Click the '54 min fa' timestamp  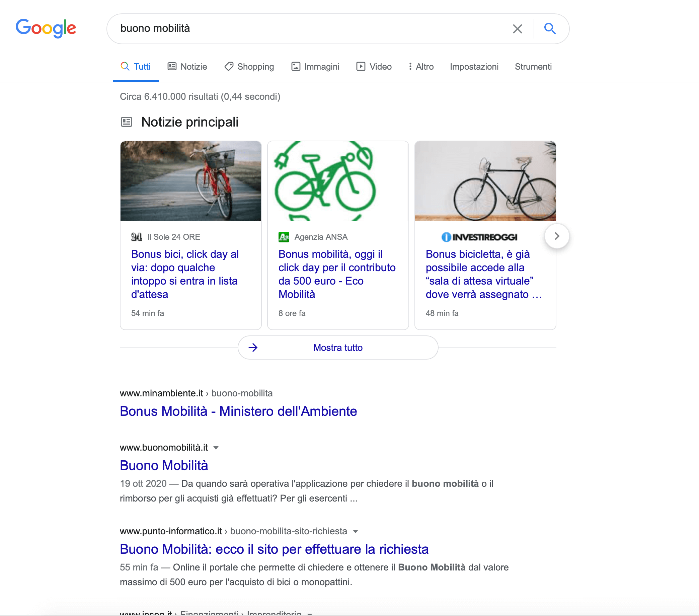(148, 313)
